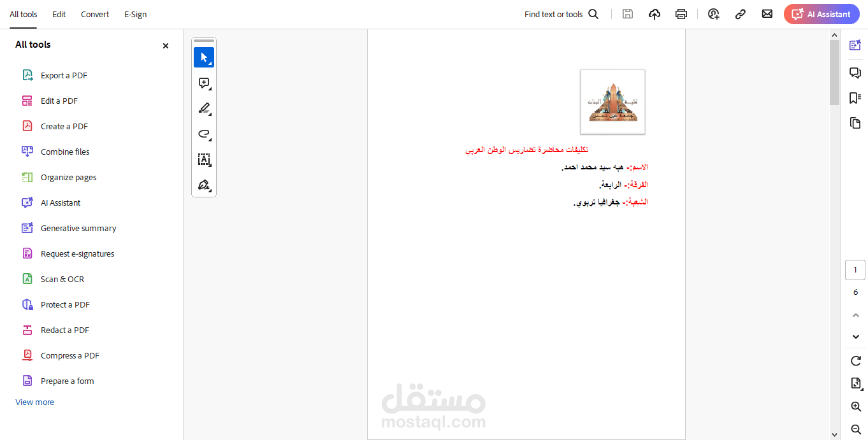Zoom out of the document

pos(856,429)
